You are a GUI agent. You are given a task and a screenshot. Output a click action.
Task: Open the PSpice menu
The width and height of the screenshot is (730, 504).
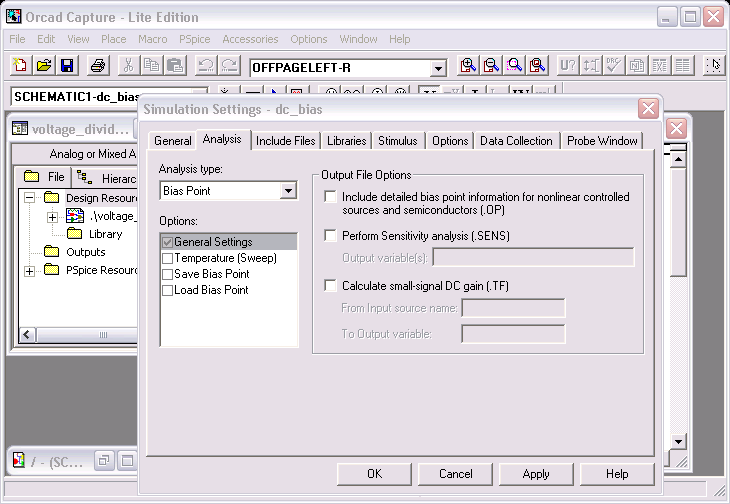tap(195, 39)
